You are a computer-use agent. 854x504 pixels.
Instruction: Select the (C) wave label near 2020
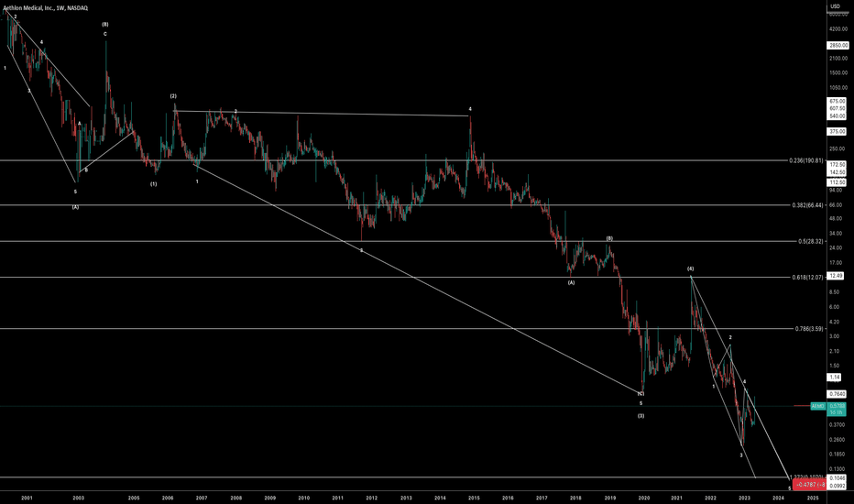tap(641, 393)
